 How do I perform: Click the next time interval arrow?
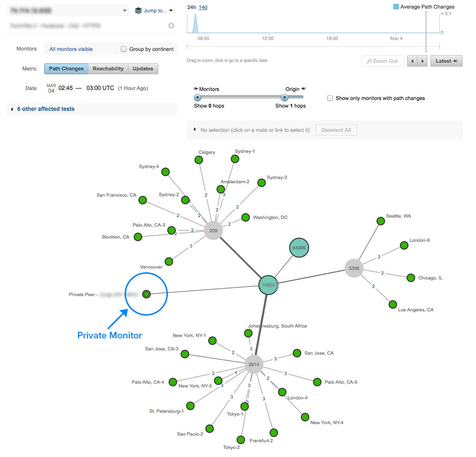coord(422,61)
